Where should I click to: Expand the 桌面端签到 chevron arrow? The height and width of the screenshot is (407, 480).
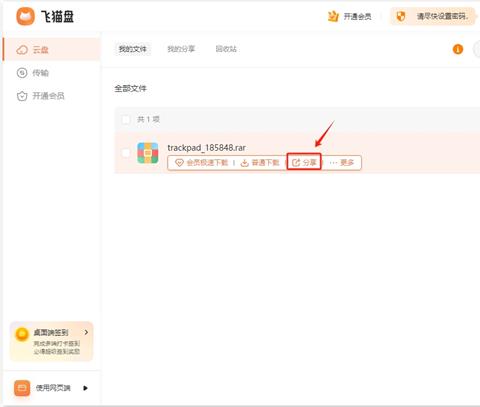[x=86, y=332]
